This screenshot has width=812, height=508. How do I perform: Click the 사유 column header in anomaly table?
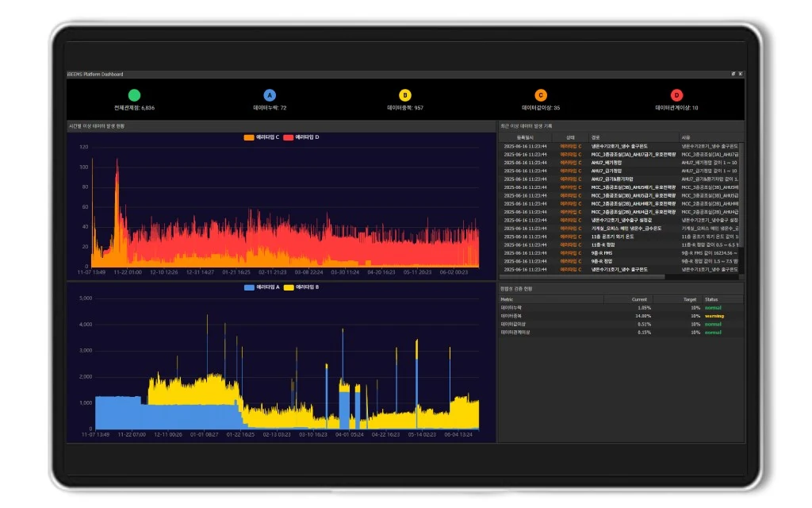pyautogui.click(x=710, y=138)
